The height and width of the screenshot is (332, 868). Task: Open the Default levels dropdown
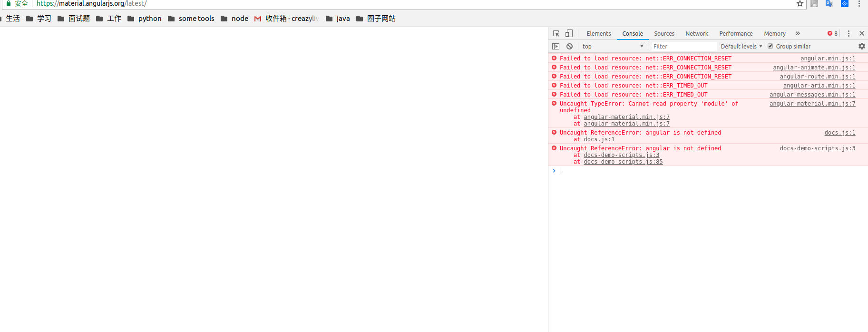click(x=741, y=46)
